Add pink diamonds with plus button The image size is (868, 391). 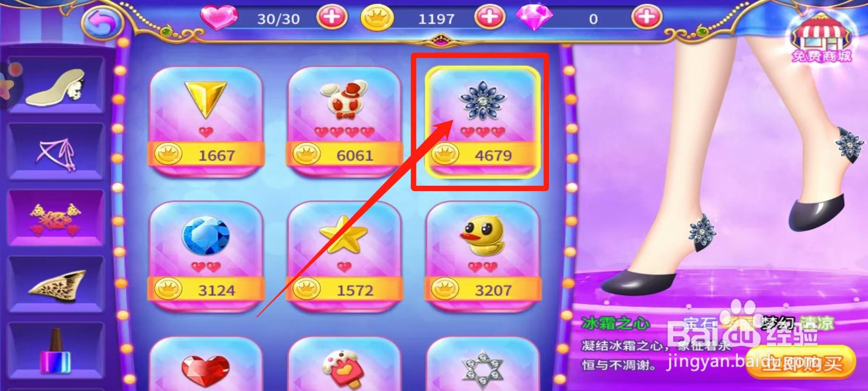pyautogui.click(x=646, y=17)
